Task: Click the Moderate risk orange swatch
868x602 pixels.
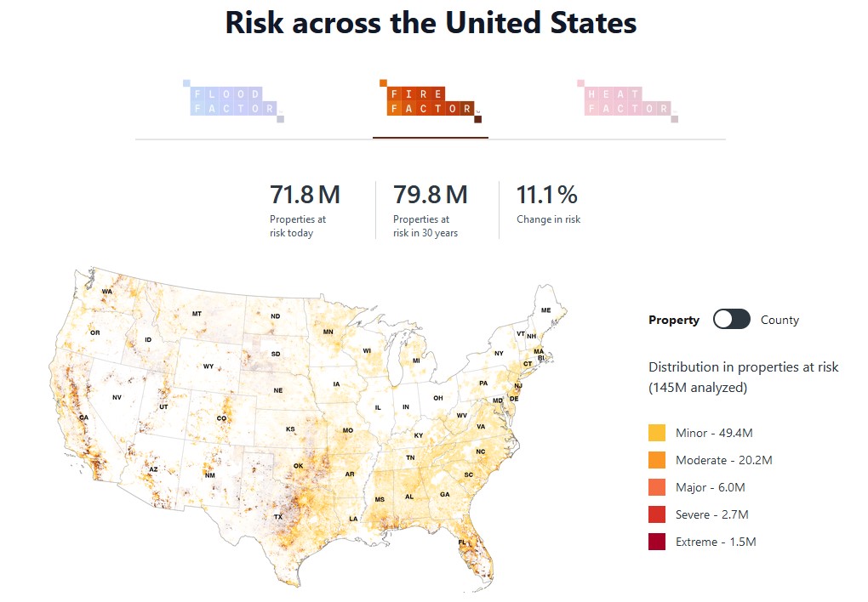Action: (657, 460)
